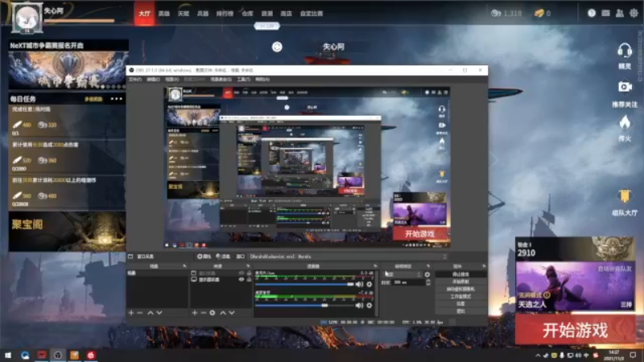Image resolution: width=644 pixels, height=362 pixels.
Task: Switch to the 天赋 tab in game
Action: (184, 14)
